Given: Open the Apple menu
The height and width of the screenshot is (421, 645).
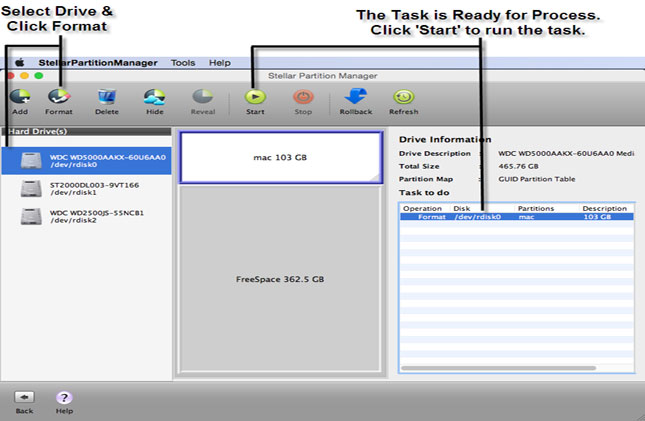Looking at the screenshot, I should [x=19, y=63].
